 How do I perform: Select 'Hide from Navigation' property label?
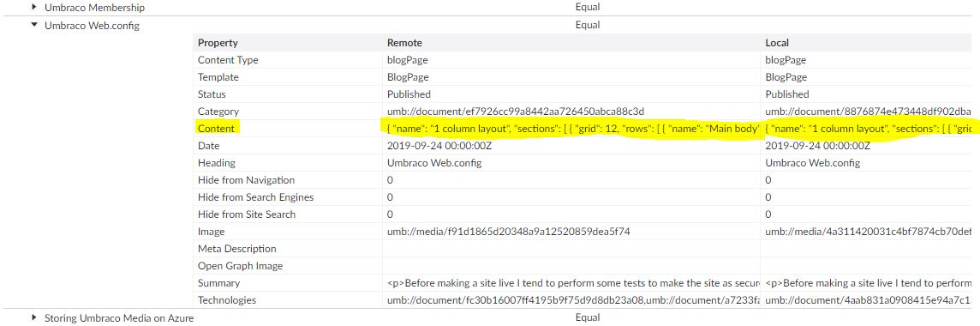tap(246, 180)
